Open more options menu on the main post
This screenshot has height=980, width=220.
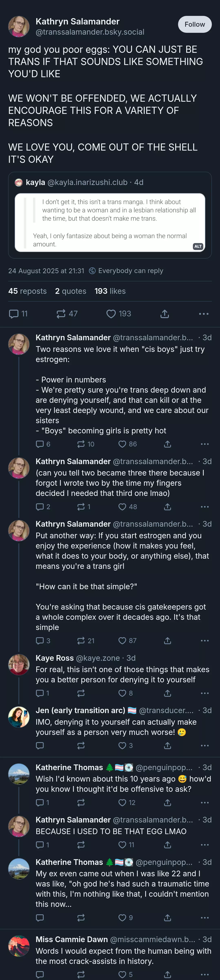pyautogui.click(x=204, y=314)
